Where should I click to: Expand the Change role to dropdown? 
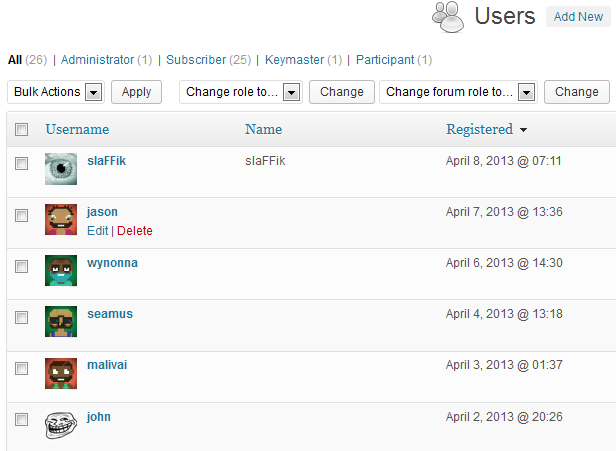[x=243, y=92]
